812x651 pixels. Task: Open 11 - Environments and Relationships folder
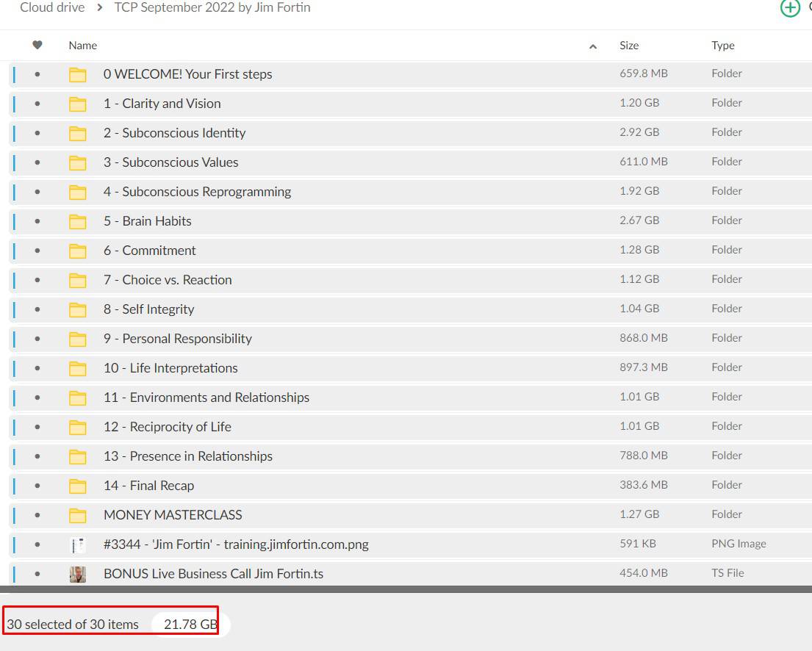[x=206, y=398]
